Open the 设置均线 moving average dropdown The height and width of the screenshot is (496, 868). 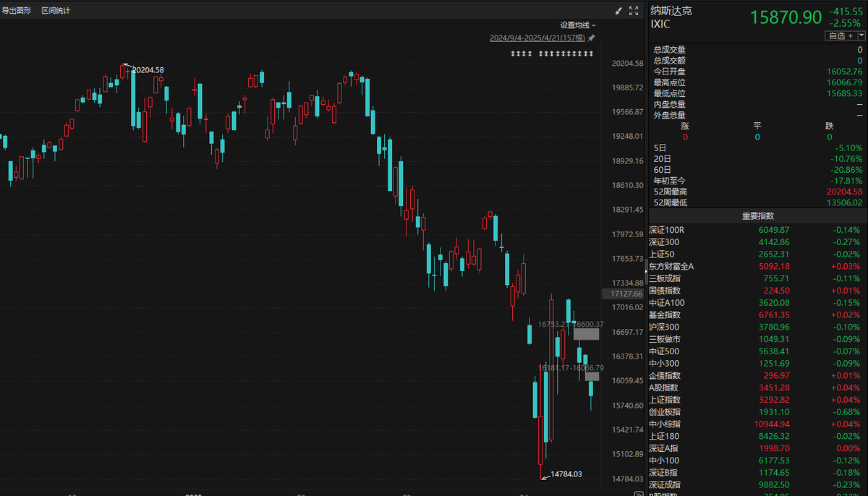tap(577, 25)
